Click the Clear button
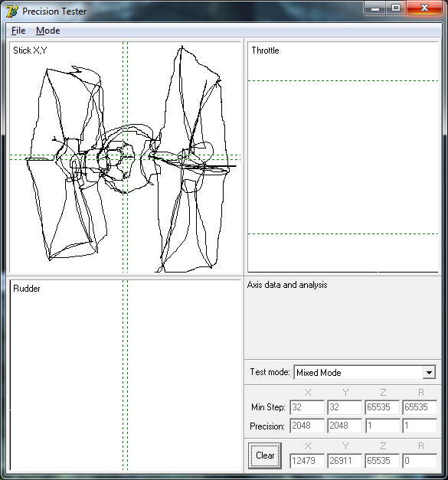The width and height of the screenshot is (448, 480). pos(265,456)
